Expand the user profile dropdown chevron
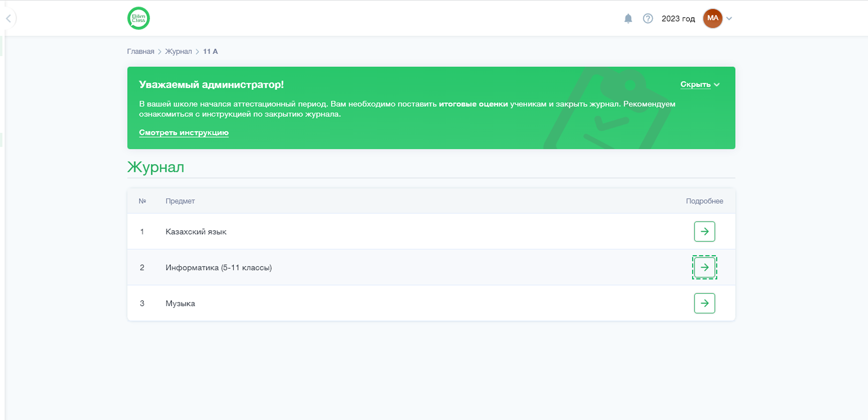This screenshot has width=868, height=420. point(729,19)
